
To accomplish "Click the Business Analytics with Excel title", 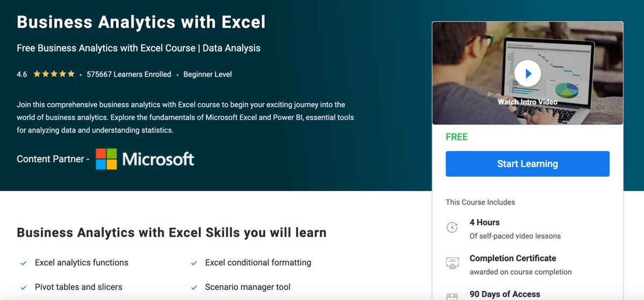I will click(x=141, y=22).
